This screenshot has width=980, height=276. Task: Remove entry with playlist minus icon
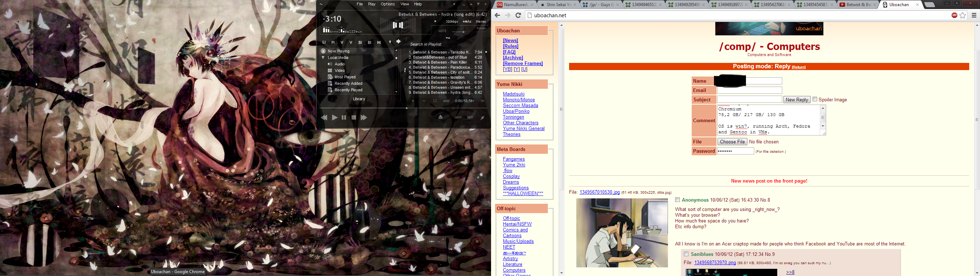[x=424, y=101]
